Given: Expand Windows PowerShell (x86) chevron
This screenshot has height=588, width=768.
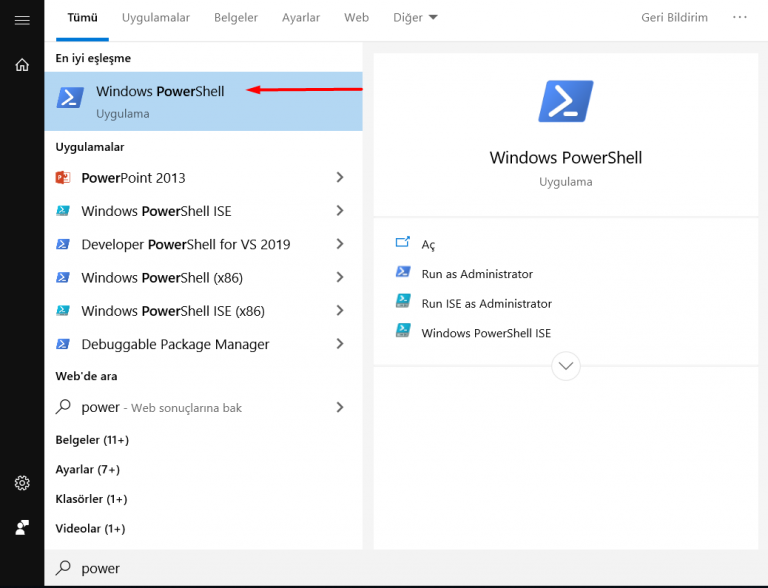Looking at the screenshot, I should (340, 277).
